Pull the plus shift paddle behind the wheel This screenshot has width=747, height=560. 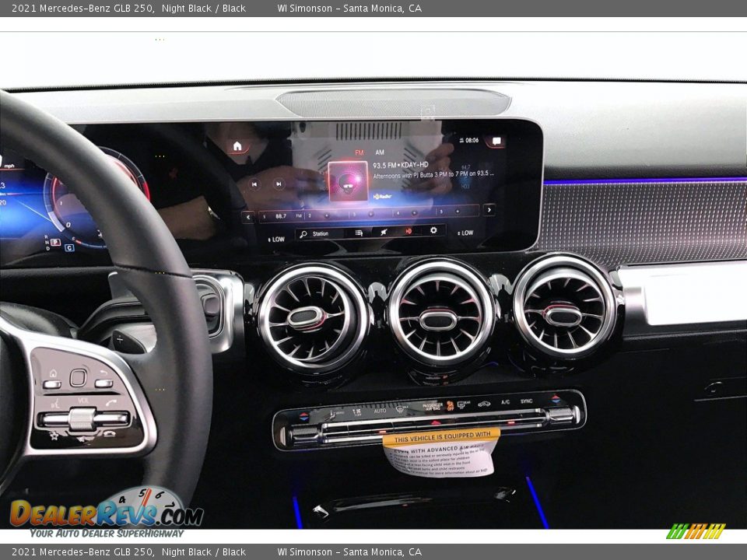[128, 341]
